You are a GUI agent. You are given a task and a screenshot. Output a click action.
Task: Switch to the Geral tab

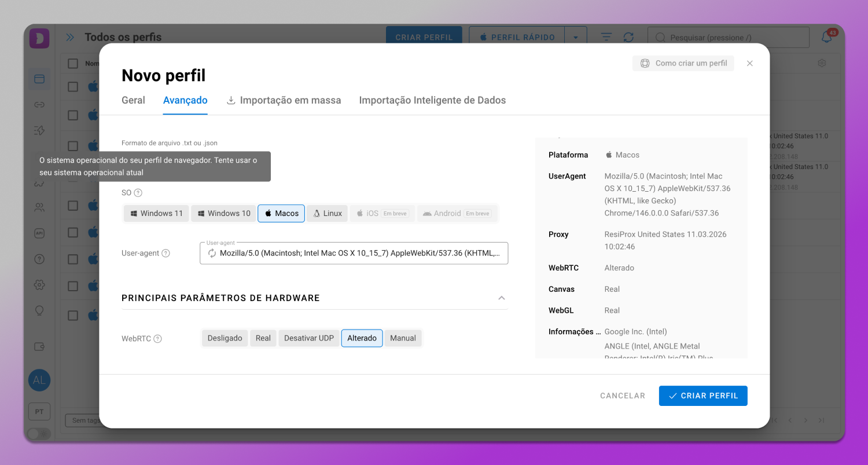pos(133,100)
